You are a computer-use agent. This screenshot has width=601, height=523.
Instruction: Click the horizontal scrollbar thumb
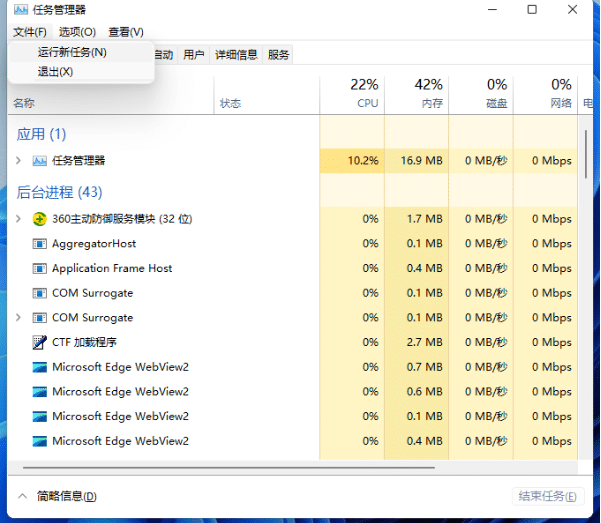(229, 468)
